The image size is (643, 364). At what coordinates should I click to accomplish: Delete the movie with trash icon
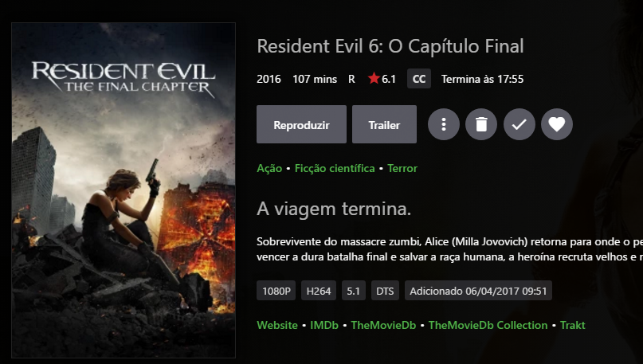[x=481, y=124]
